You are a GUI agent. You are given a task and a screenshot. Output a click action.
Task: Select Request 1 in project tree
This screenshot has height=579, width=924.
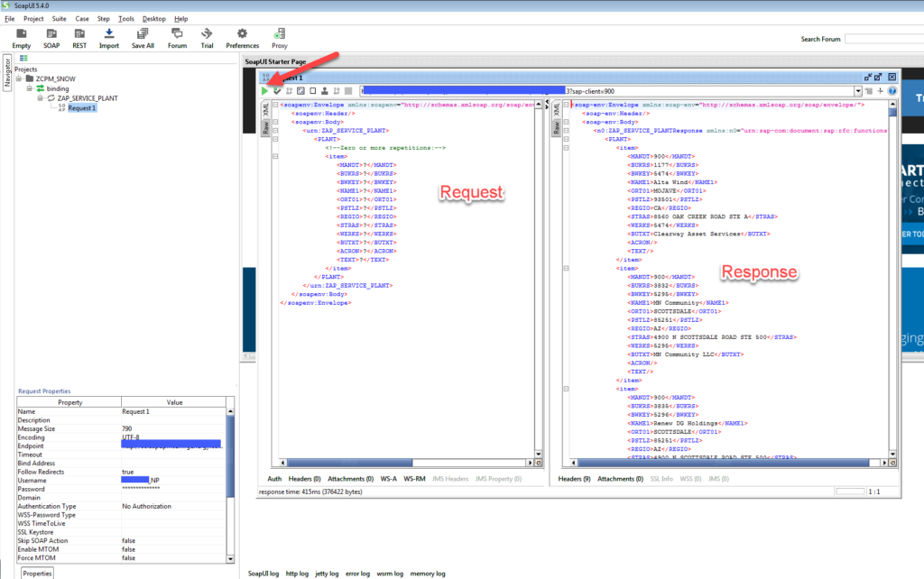point(81,108)
